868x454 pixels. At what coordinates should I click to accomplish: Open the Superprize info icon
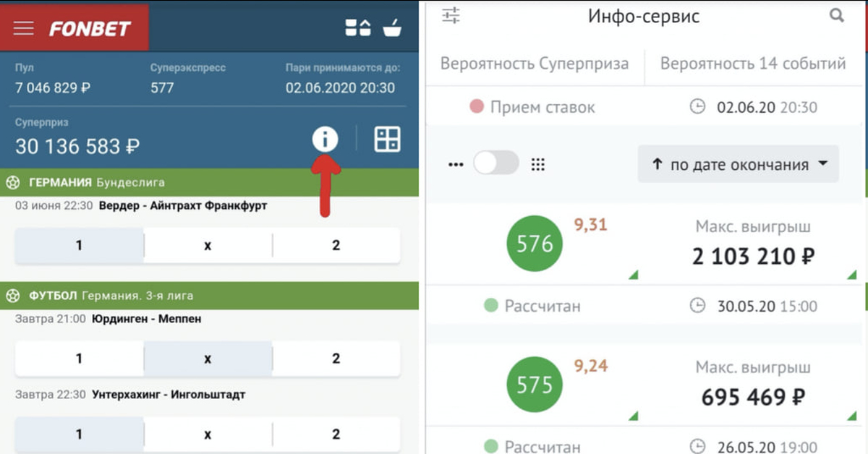pos(325,139)
